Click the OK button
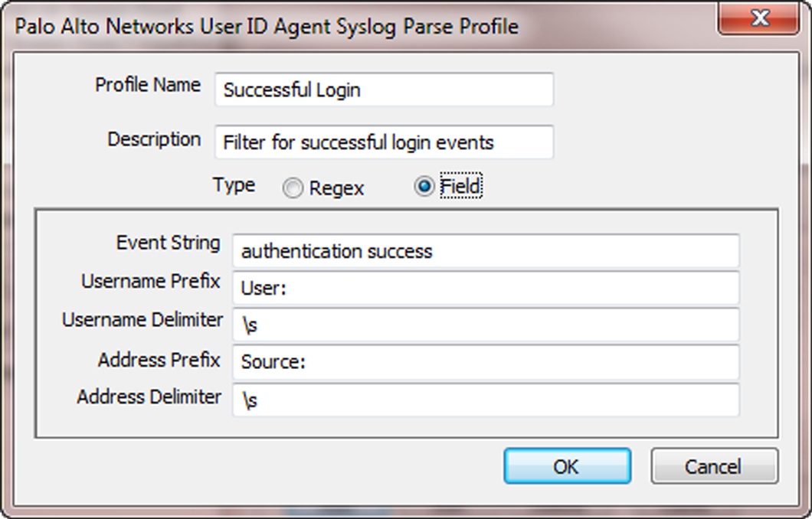This screenshot has height=519, width=812. click(567, 466)
